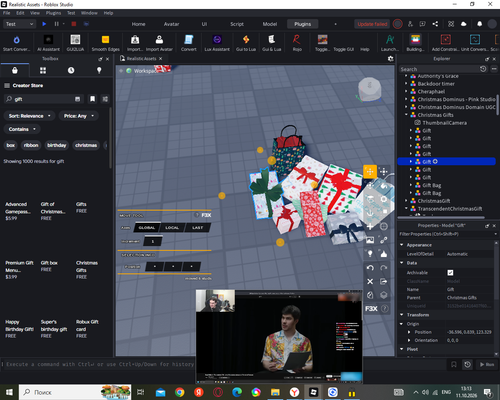This screenshot has height=400, width=500.
Task: Set F3X axes to LAST
Action: [x=197, y=228]
